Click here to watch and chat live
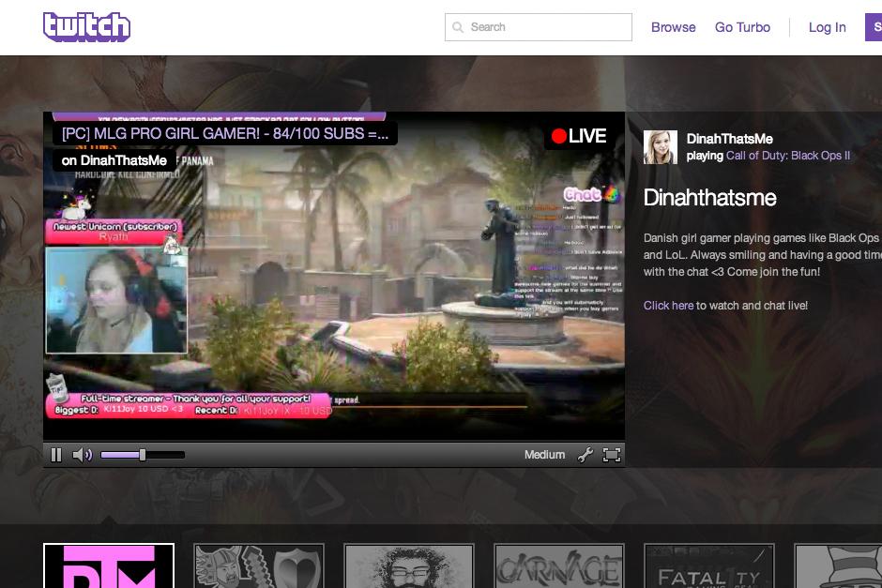This screenshot has height=588, width=882. coord(668,305)
